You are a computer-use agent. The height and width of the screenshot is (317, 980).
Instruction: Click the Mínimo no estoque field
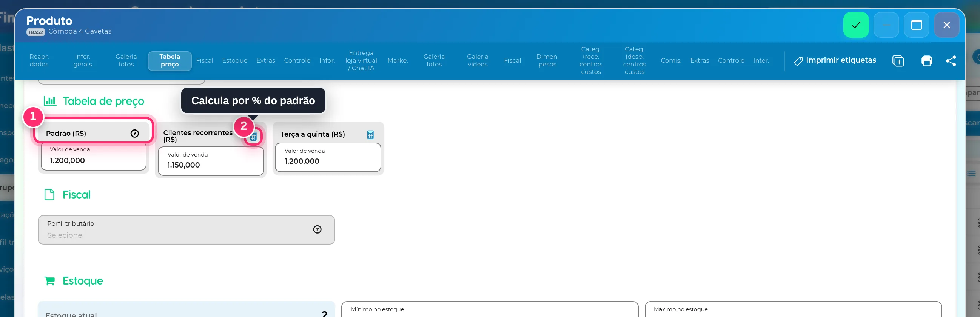point(490,309)
